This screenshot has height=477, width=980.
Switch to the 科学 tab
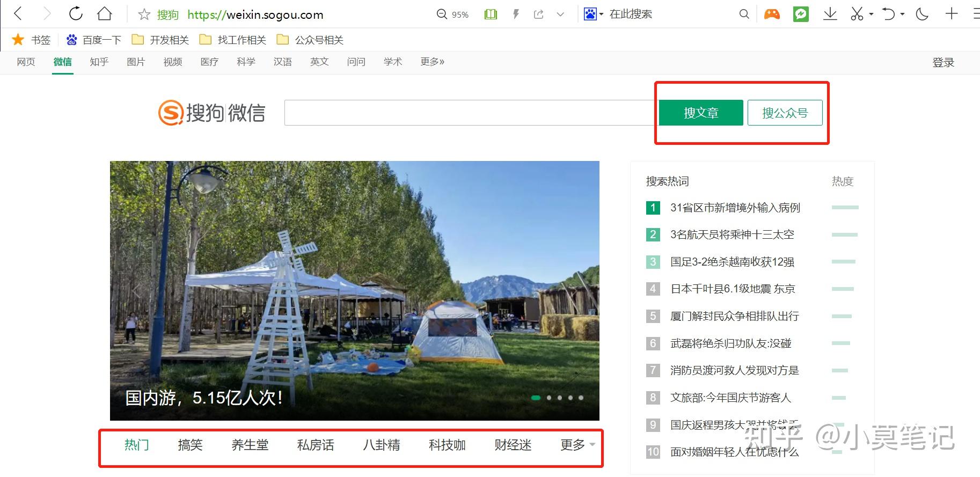click(x=246, y=62)
